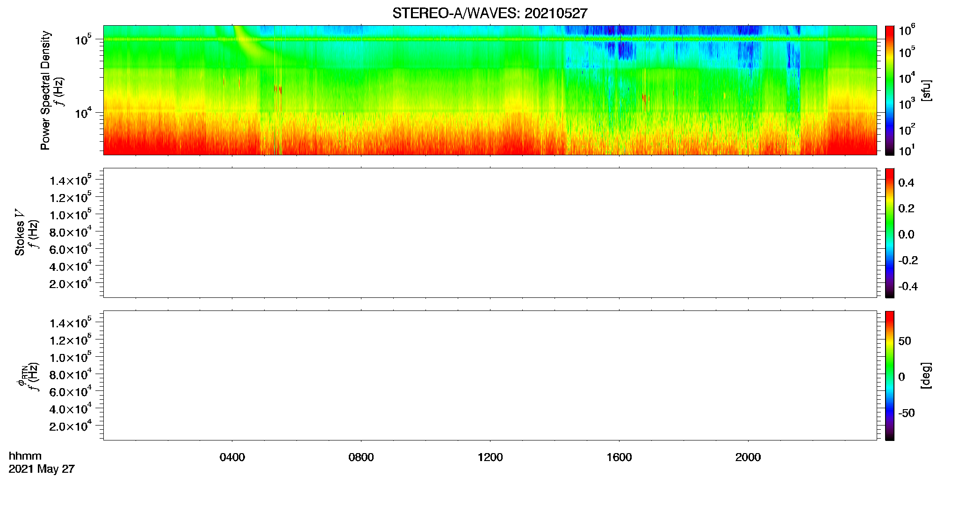Image resolution: width=980 pixels, height=505 pixels.
Task: Click the 10^6 label on sfu colorbar
Action: 907,30
